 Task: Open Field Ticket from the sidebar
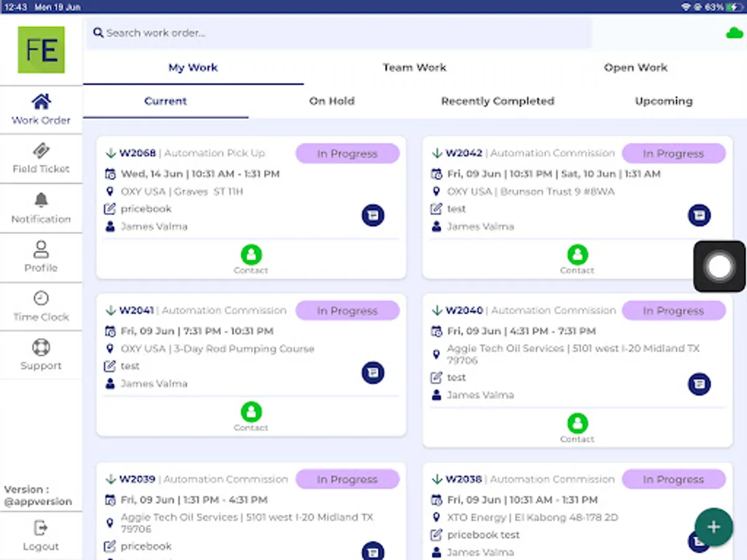tap(41, 159)
